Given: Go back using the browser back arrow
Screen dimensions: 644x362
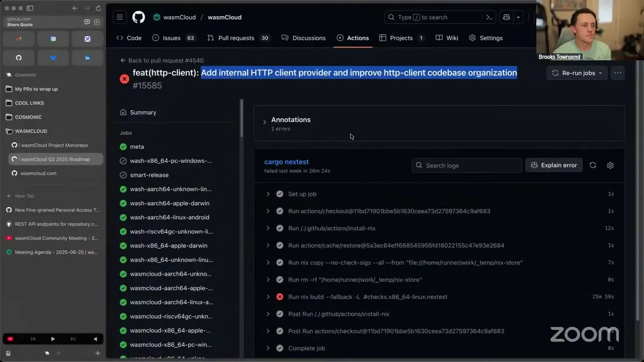Looking at the screenshot, I should (x=75, y=8).
